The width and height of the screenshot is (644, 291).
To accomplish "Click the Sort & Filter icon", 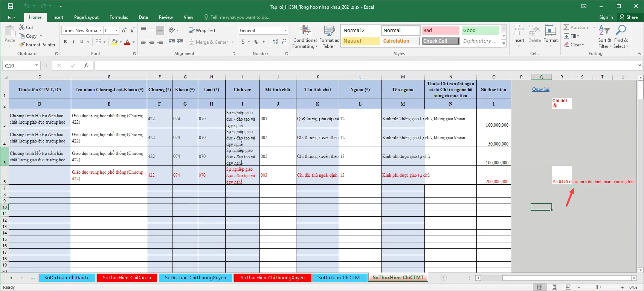I will pos(604,31).
